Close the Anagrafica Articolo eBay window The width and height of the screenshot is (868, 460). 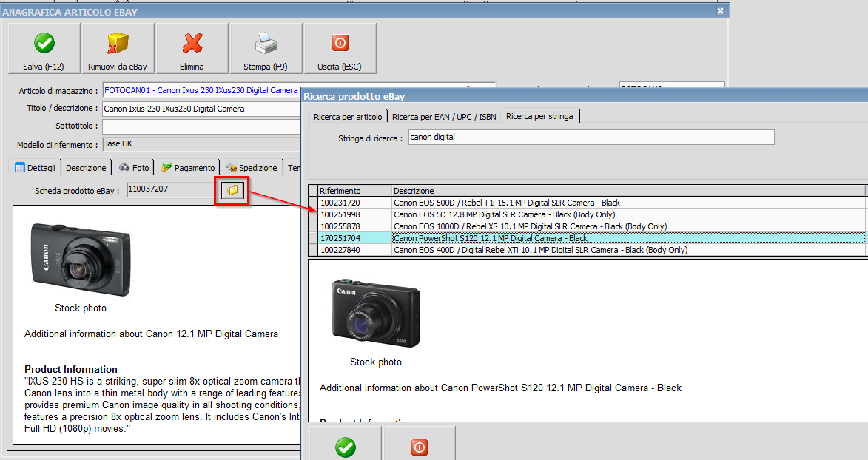(720, 10)
